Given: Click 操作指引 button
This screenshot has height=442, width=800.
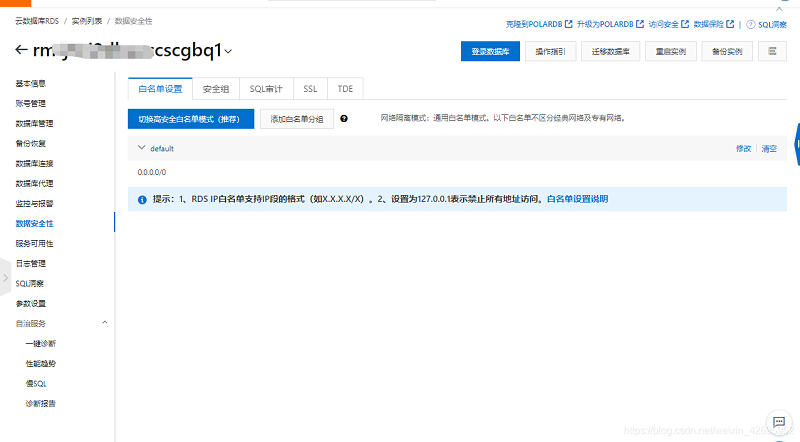Looking at the screenshot, I should 550,51.
